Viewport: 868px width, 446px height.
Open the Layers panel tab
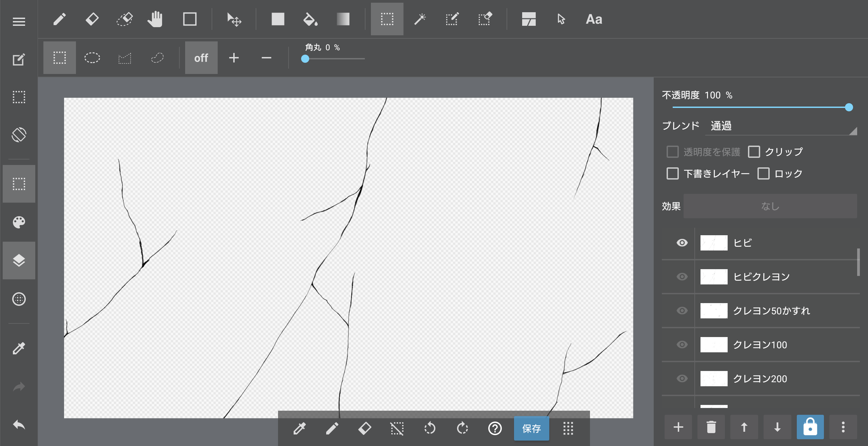[19, 260]
